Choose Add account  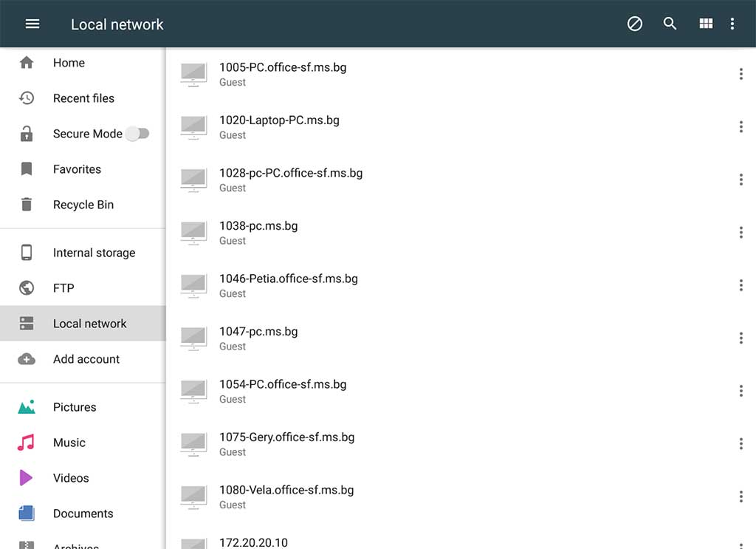pyautogui.click(x=83, y=359)
